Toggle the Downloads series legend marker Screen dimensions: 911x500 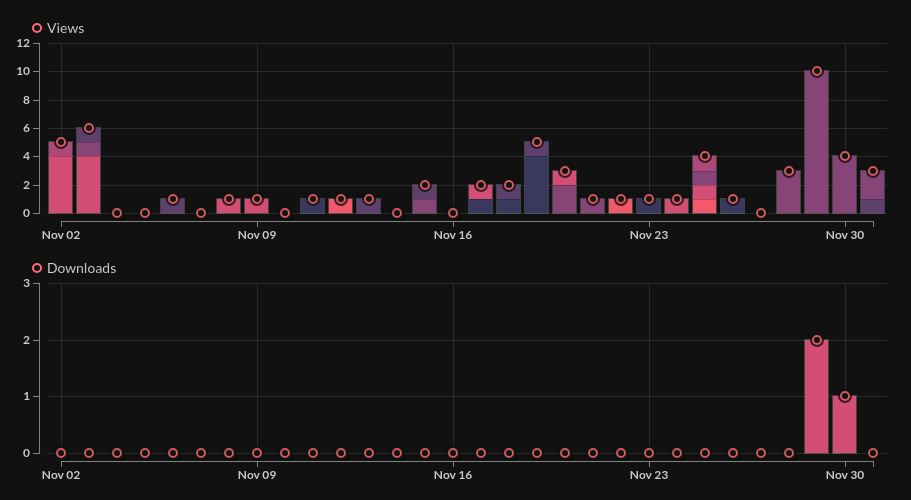click(x=37, y=268)
